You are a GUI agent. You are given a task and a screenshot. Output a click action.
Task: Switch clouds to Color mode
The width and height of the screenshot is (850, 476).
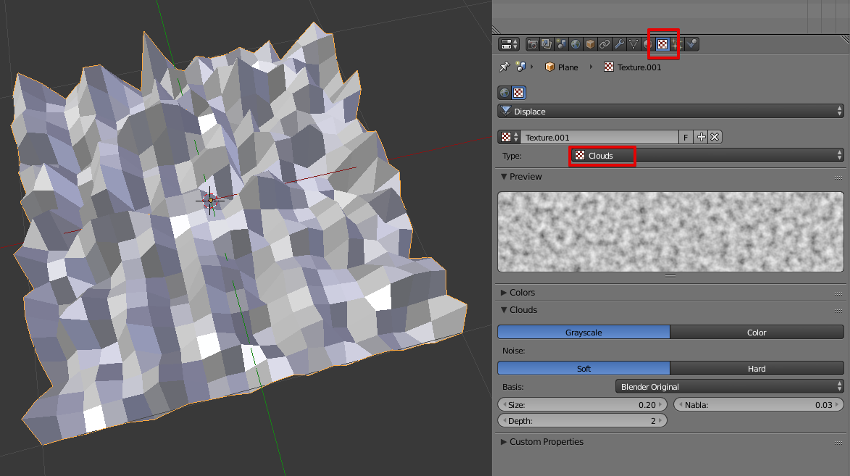756,332
